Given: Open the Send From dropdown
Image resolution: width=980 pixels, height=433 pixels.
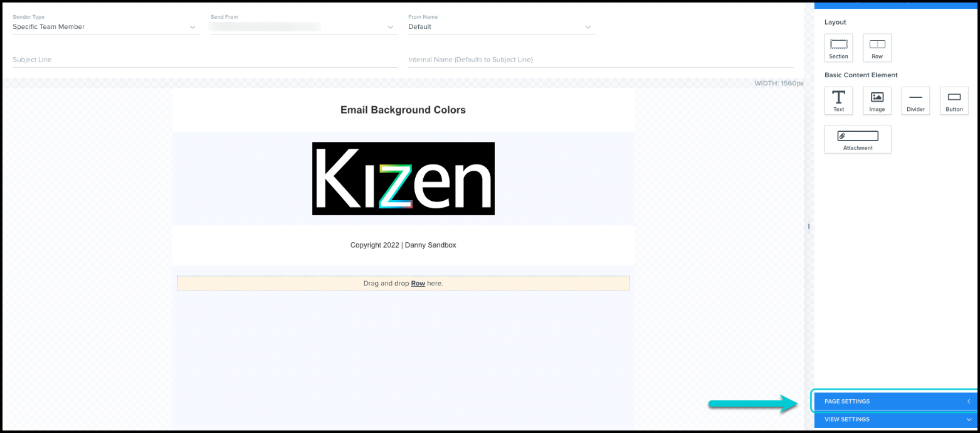Looking at the screenshot, I should pos(303,27).
